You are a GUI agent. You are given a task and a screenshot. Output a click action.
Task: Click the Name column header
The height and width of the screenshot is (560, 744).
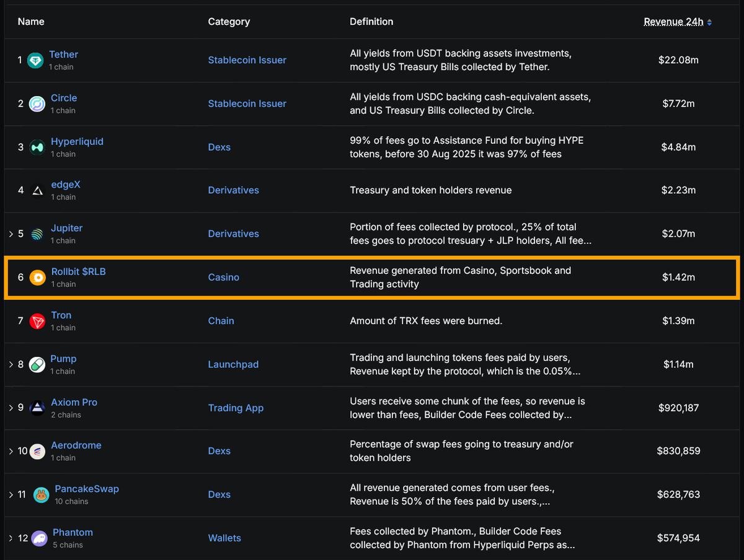pyautogui.click(x=31, y=22)
